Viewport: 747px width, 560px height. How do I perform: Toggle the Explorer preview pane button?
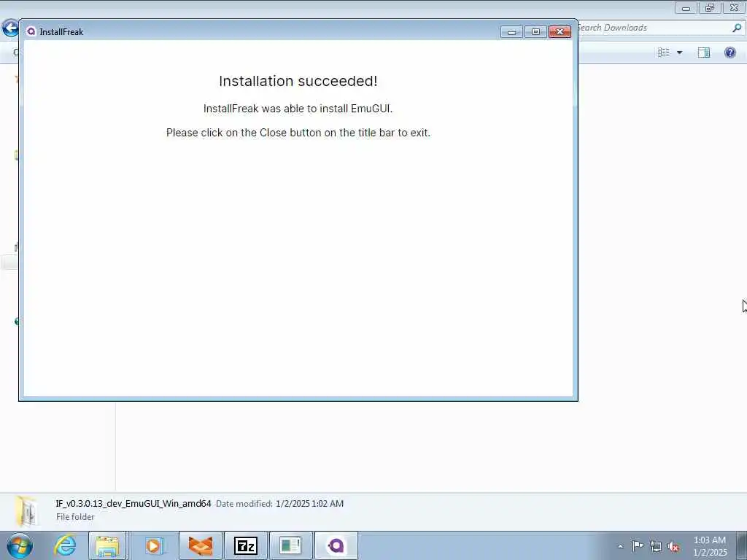coord(704,52)
